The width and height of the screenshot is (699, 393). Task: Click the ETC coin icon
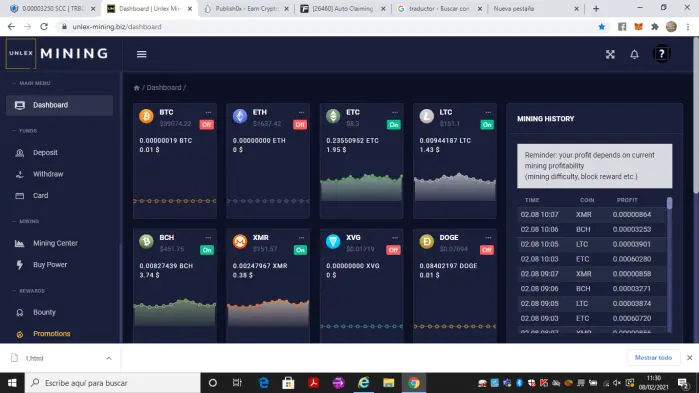click(x=333, y=116)
